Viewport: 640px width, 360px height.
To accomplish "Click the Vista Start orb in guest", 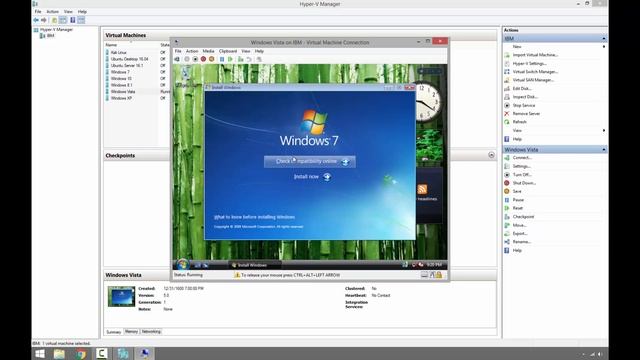I will click(182, 264).
